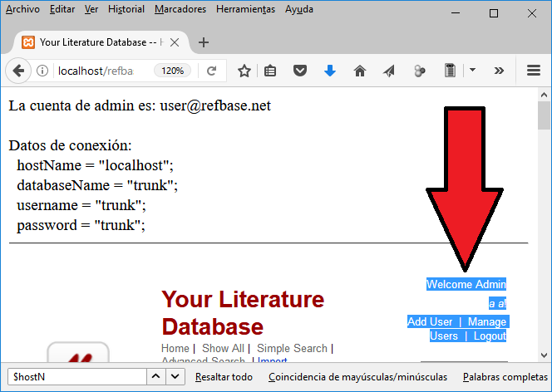Image resolution: width=552 pixels, height=392 pixels.
Task: Find previous match with up arrow
Action: [156, 377]
